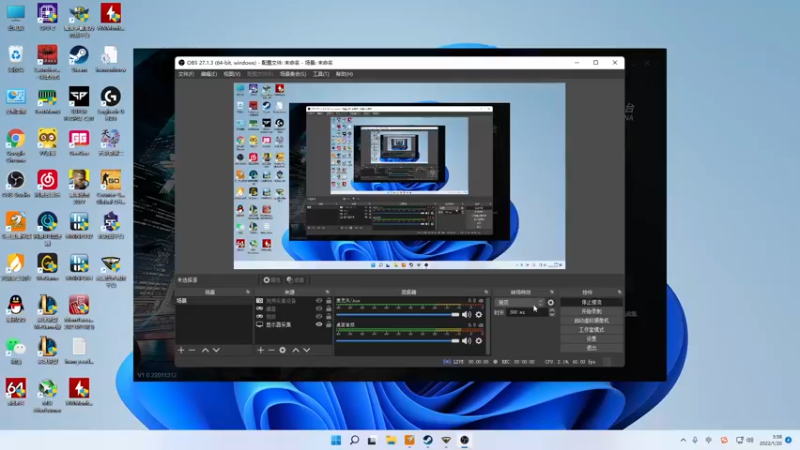Click the remove scene minus icon

pos(192,350)
